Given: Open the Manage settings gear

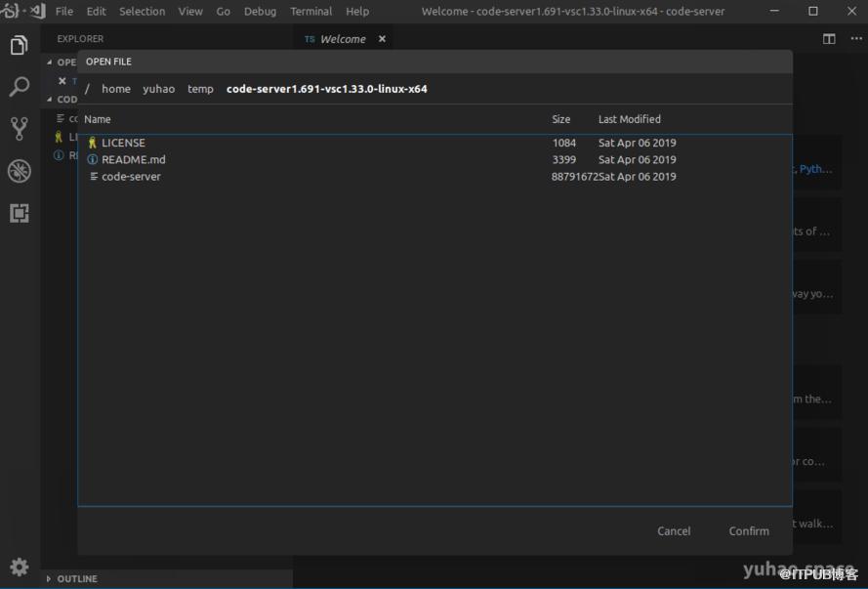Looking at the screenshot, I should pyautogui.click(x=20, y=567).
